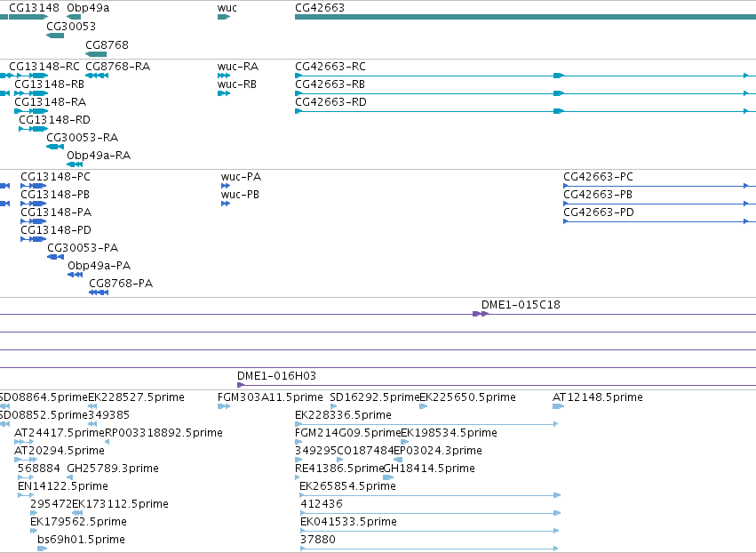This screenshot has width=756, height=553.
Task: Click transcript CG13148-RA
Action: [50, 102]
